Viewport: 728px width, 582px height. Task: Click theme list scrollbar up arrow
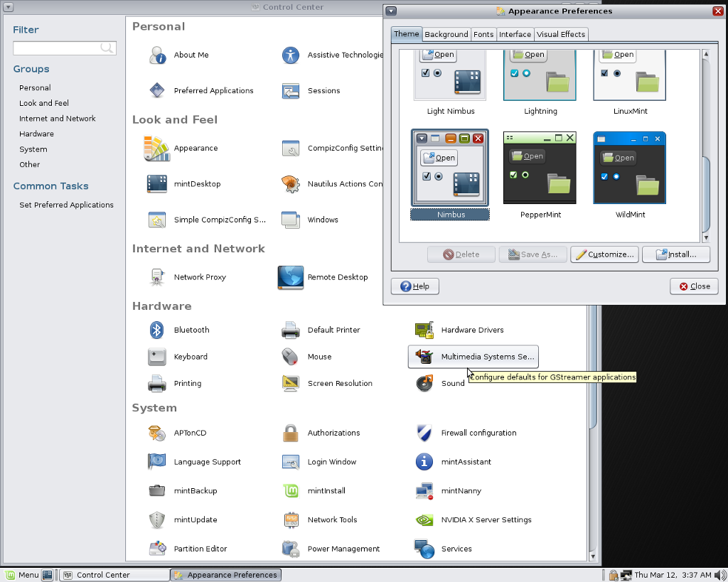706,54
